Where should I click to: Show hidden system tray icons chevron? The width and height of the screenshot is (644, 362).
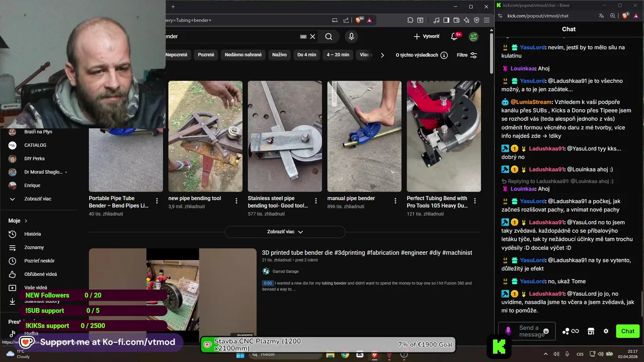click(546, 354)
